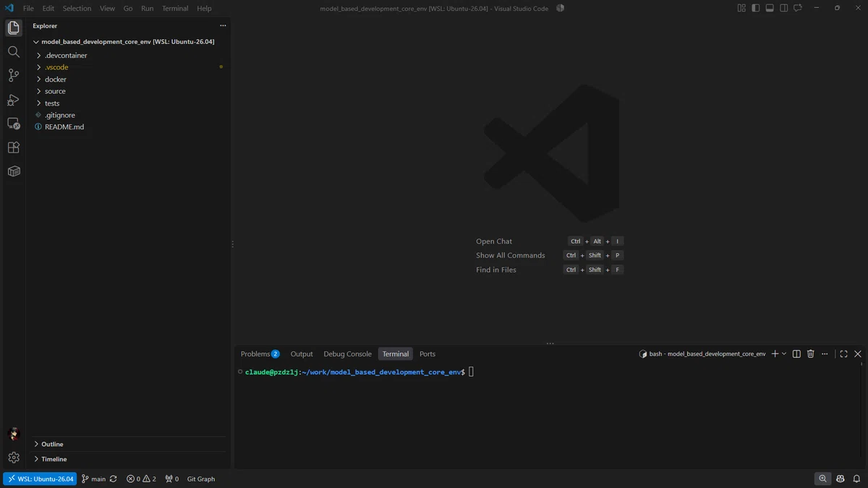The width and height of the screenshot is (868, 488).
Task: Open the Extensions view
Action: 13,147
